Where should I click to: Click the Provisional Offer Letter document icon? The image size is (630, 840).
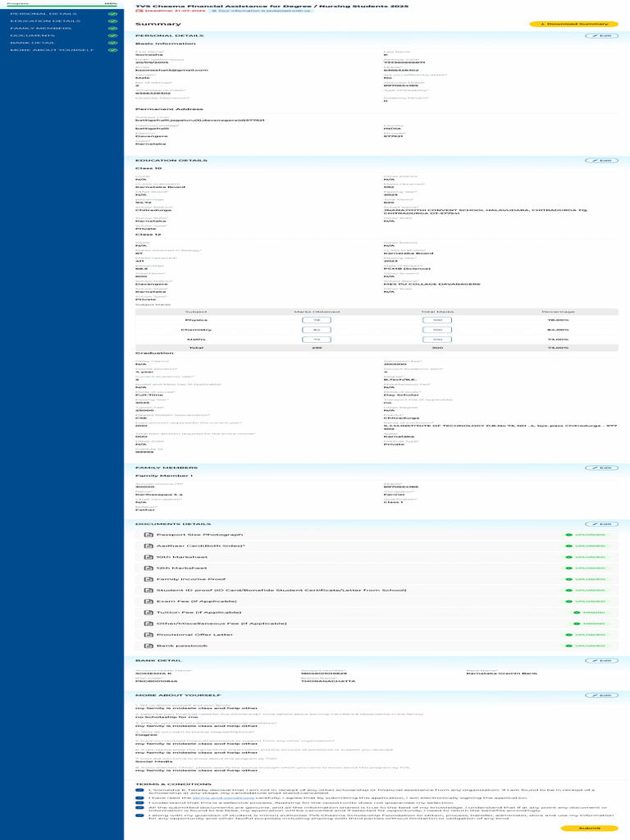pyautogui.click(x=148, y=635)
